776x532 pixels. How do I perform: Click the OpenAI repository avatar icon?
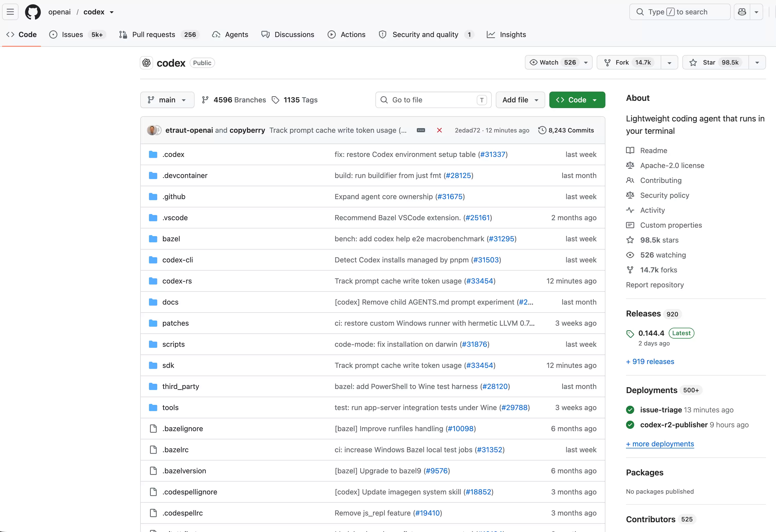(x=146, y=63)
